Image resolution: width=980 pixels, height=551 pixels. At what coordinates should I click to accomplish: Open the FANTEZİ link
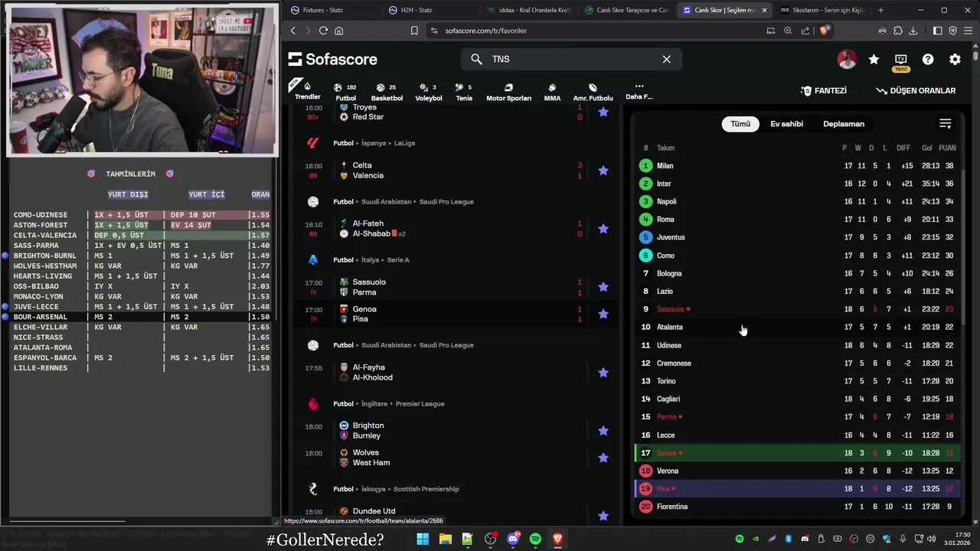click(x=824, y=90)
